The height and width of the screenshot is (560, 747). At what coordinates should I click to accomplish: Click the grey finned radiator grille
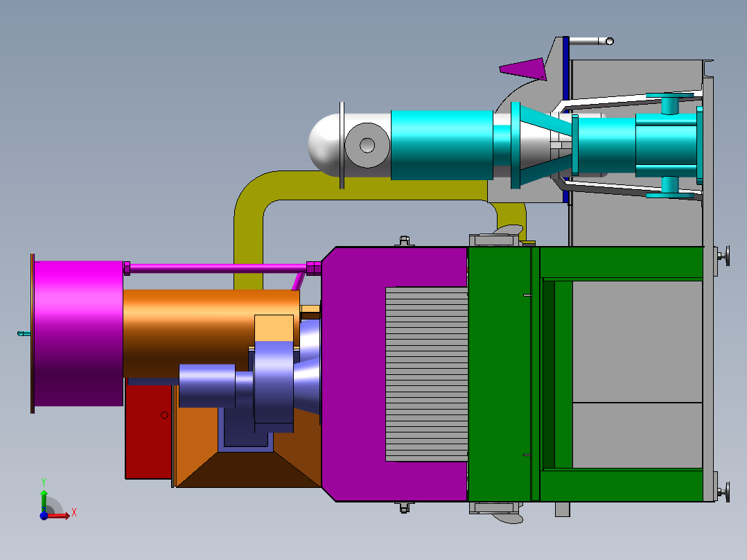426,374
